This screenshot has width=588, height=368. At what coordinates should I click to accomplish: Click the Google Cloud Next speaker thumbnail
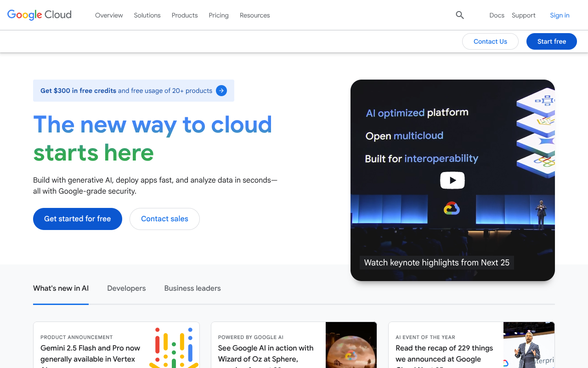pyautogui.click(x=529, y=345)
